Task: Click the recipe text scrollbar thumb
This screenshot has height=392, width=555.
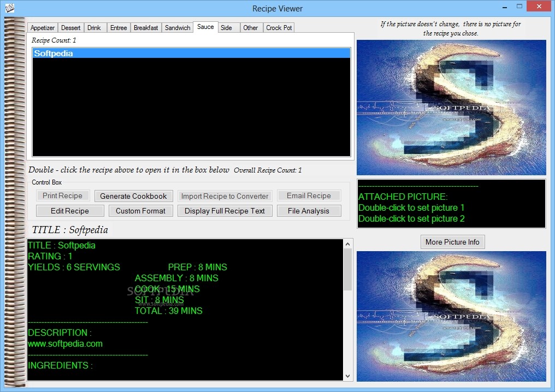Action: (x=347, y=269)
